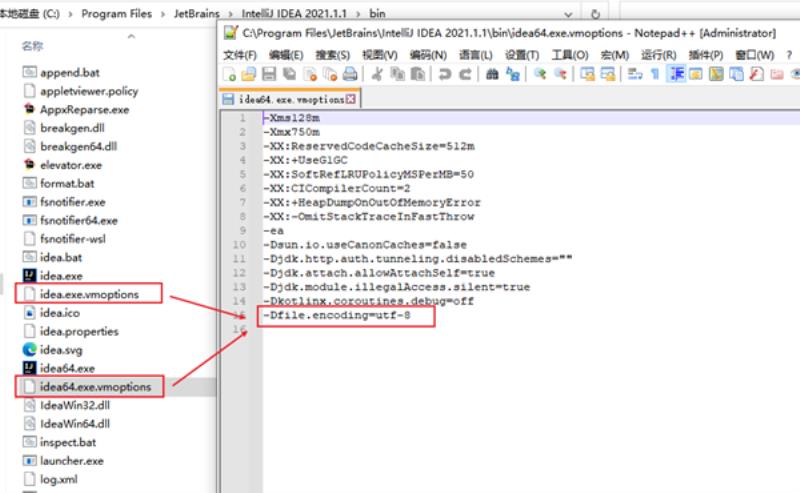Screen dimensions: 800x493
Task: Open the 宏(M) menu
Action: pos(614,55)
